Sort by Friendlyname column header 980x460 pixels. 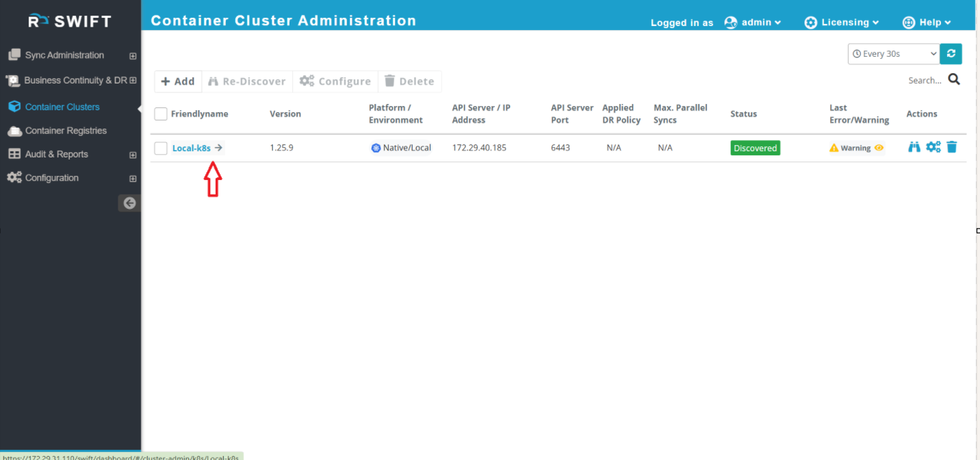(x=200, y=114)
